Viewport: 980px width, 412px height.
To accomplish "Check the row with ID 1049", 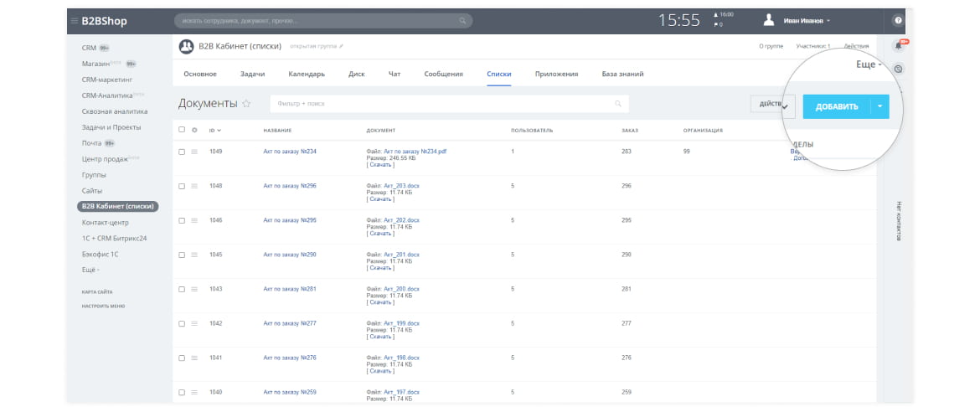I will click(x=182, y=152).
